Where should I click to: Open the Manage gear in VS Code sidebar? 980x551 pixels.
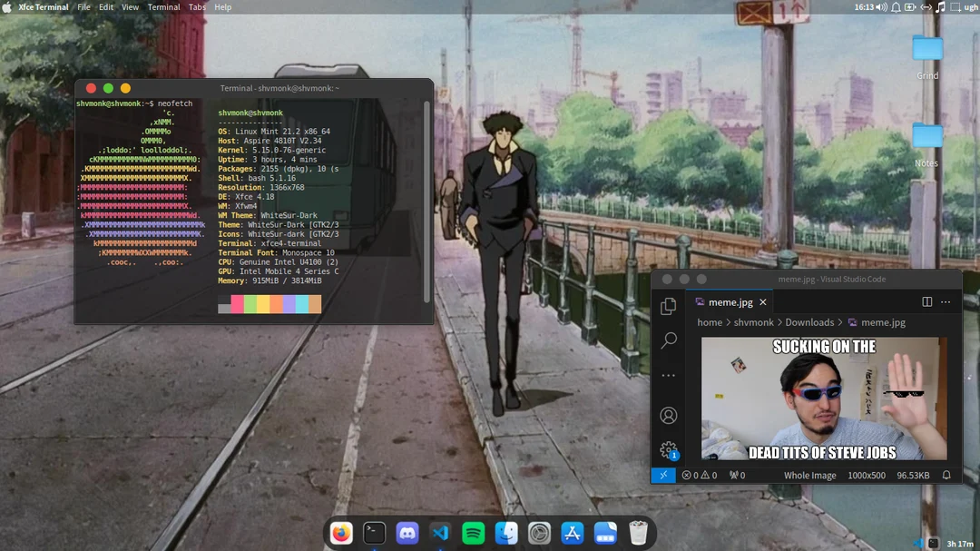pos(669,450)
